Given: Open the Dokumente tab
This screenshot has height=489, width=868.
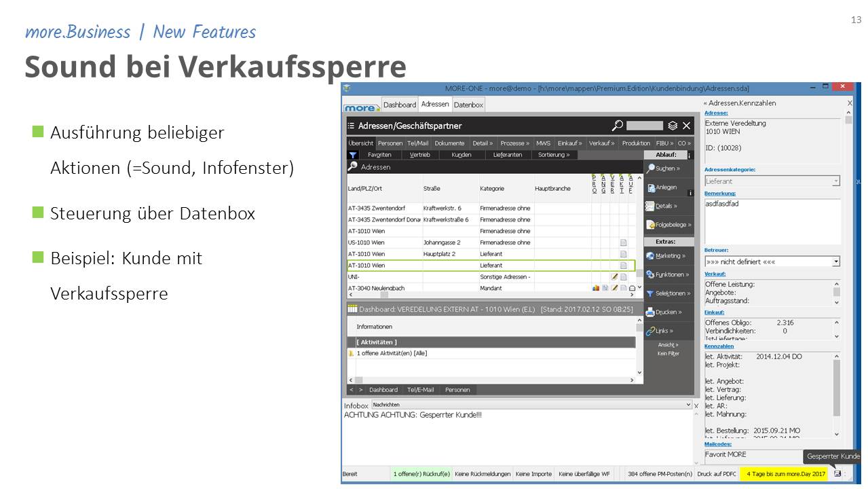Looking at the screenshot, I should 450,143.
